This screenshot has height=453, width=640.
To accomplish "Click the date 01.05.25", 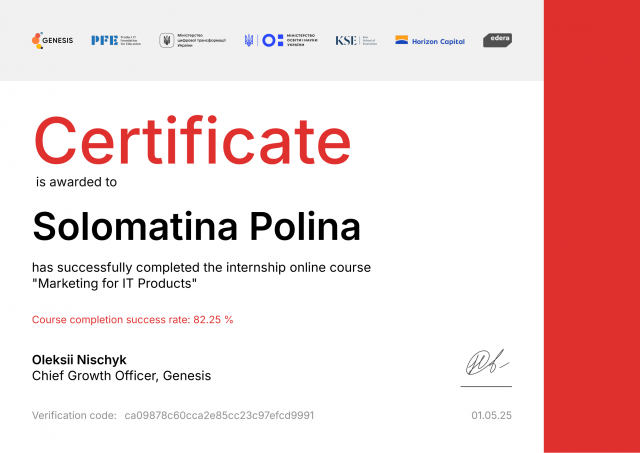I will pyautogui.click(x=491, y=415).
